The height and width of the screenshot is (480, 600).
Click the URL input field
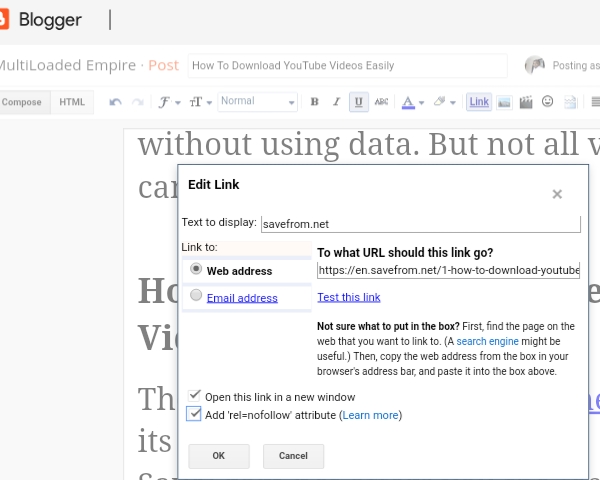(448, 270)
